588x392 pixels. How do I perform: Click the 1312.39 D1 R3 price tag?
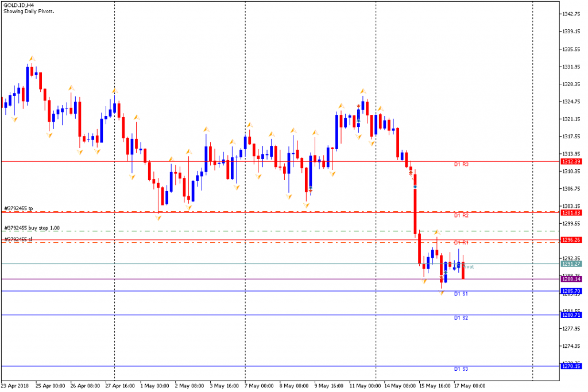click(x=571, y=161)
